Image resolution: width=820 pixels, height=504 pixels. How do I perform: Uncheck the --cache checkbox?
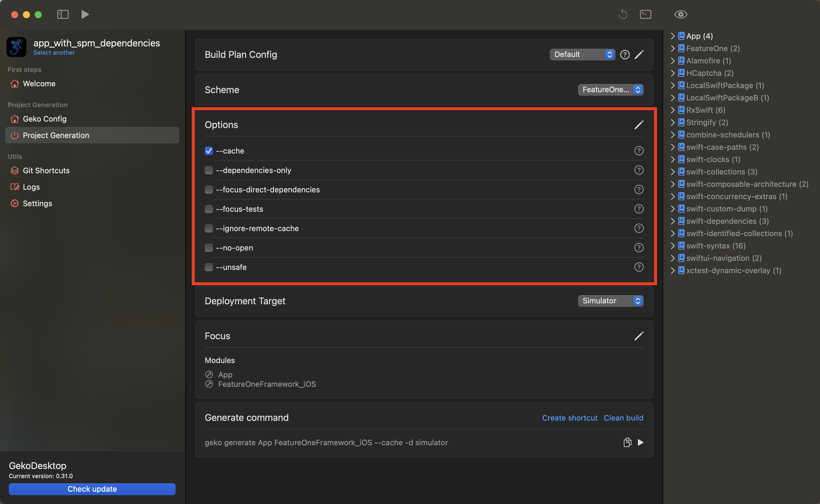click(209, 151)
